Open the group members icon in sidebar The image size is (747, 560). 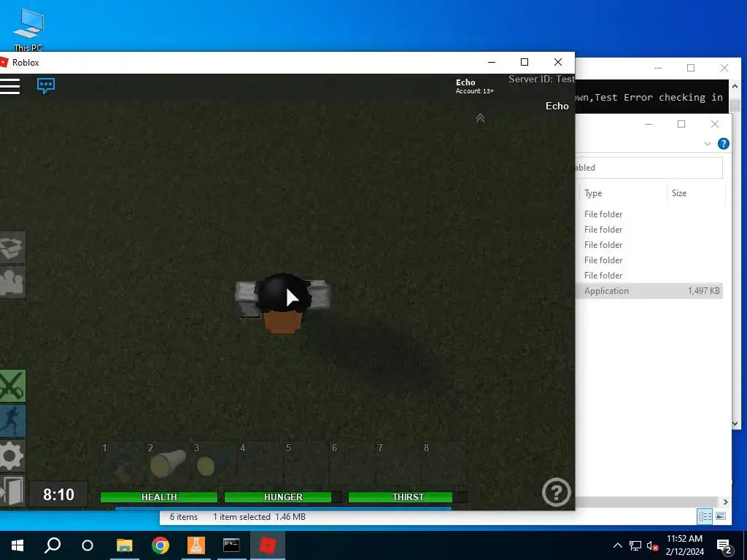(12, 282)
